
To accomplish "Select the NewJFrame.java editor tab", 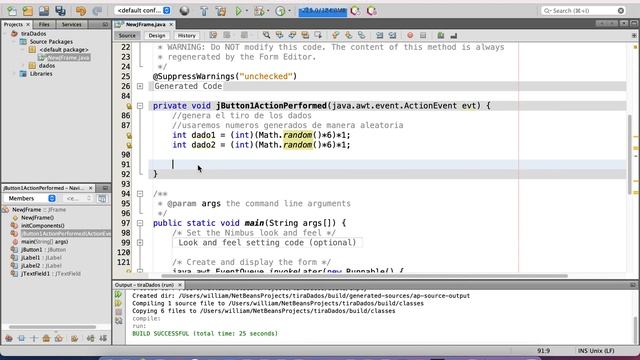I will tap(145, 24).
